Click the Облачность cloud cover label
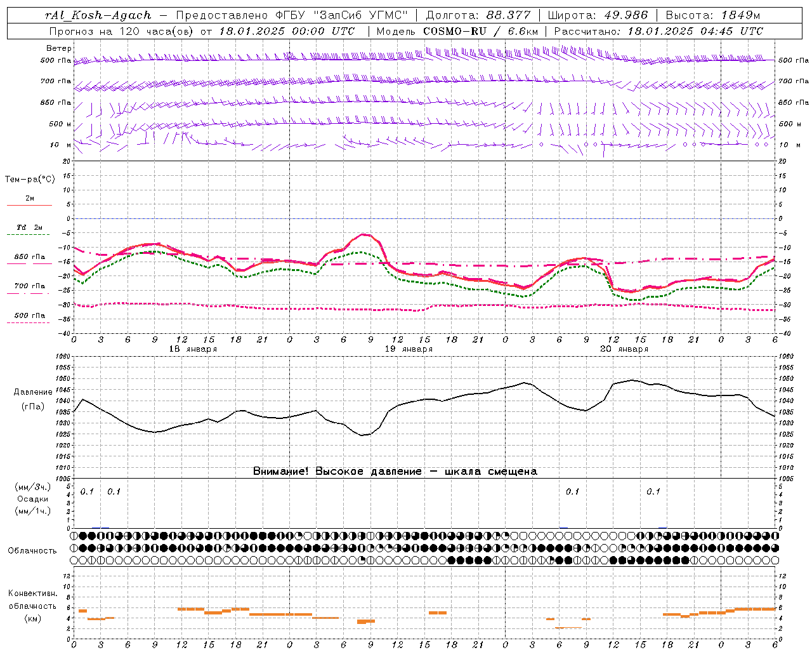 click(32, 550)
